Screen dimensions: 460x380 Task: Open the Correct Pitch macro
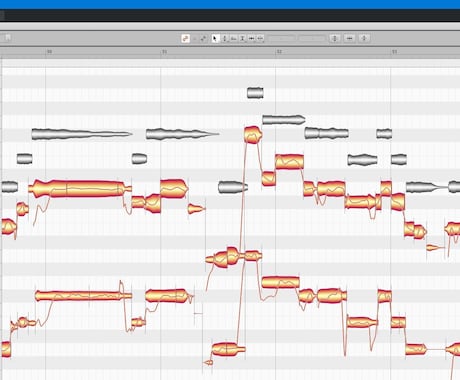tap(335, 39)
